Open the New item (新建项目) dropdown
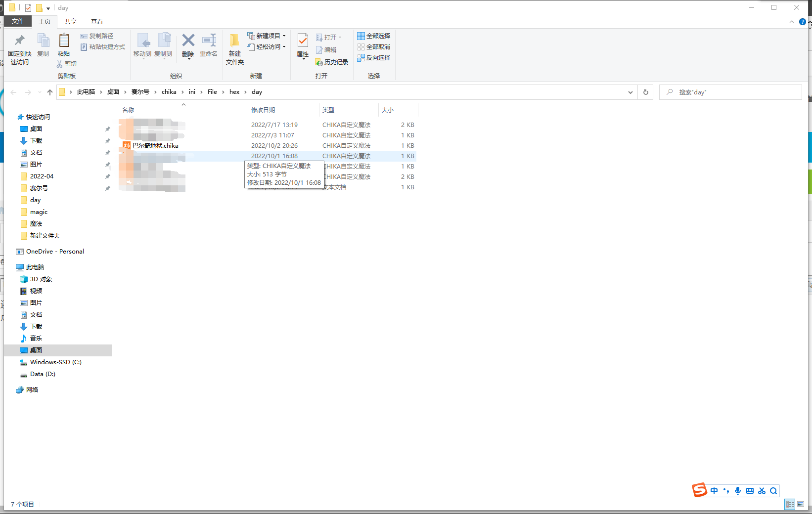Screen dimensions: 812x514 point(267,36)
